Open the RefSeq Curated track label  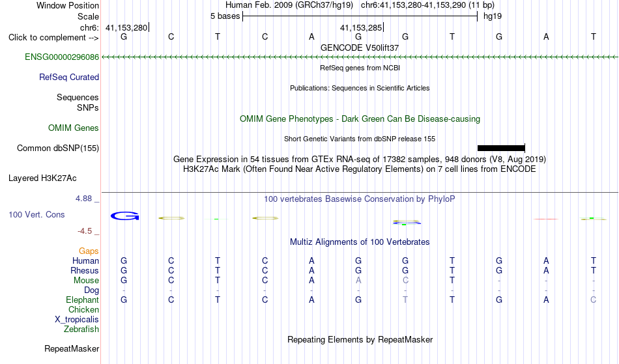pos(69,77)
